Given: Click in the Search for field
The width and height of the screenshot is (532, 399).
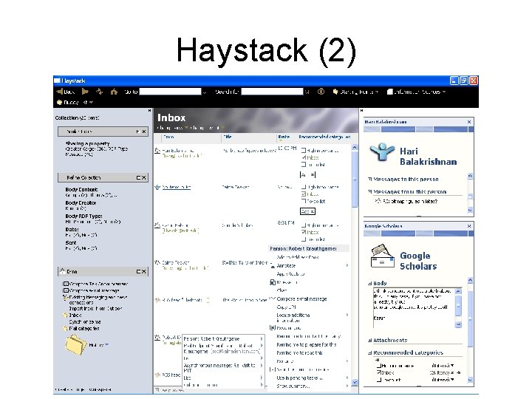Looking at the screenshot, I should (x=272, y=92).
